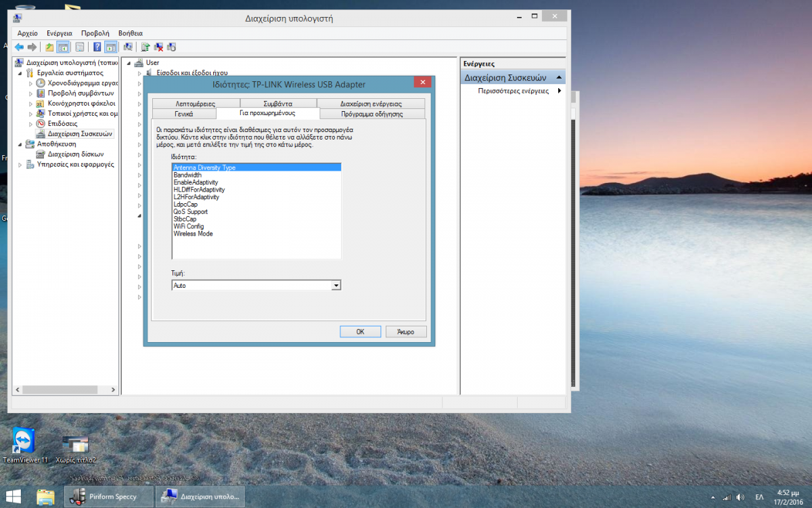Click the Uninstall device red X icon
The width and height of the screenshot is (812, 508).
point(158,47)
